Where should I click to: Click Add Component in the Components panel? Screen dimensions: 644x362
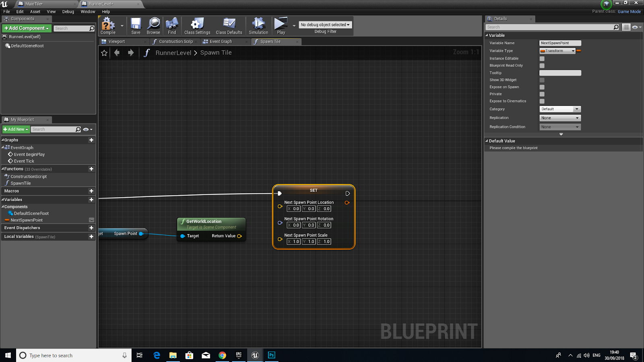tap(26, 28)
